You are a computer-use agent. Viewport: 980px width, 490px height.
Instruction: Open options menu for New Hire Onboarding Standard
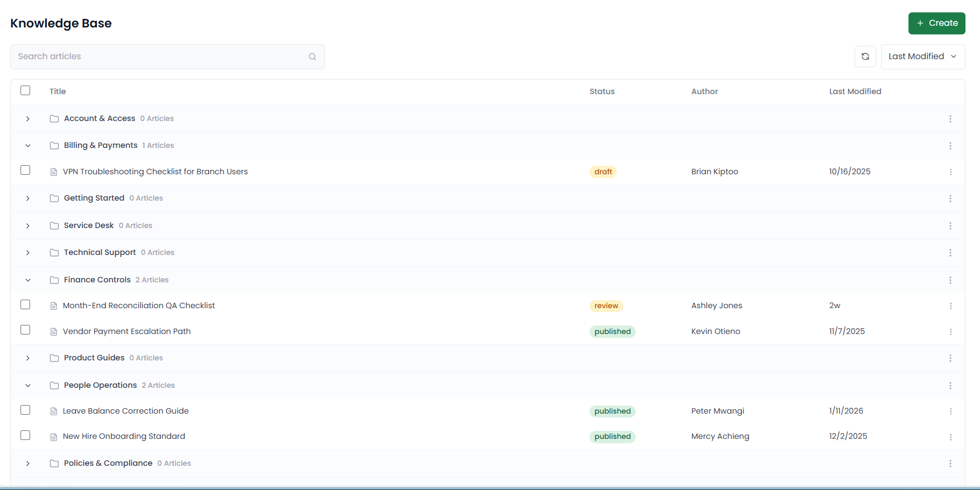point(950,437)
